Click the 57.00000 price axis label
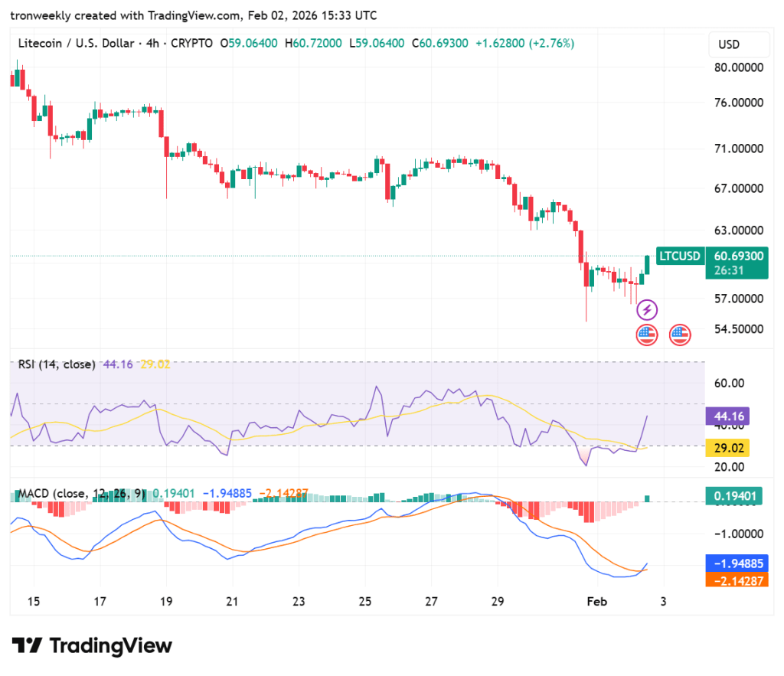The image size is (784, 676). [x=739, y=299]
